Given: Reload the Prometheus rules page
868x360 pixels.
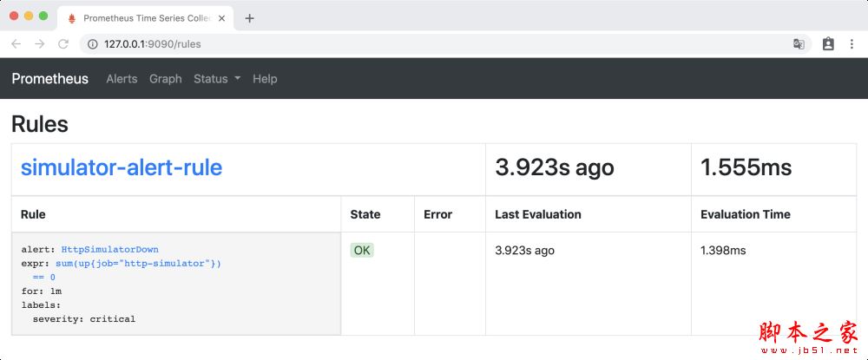Looking at the screenshot, I should click(x=63, y=43).
